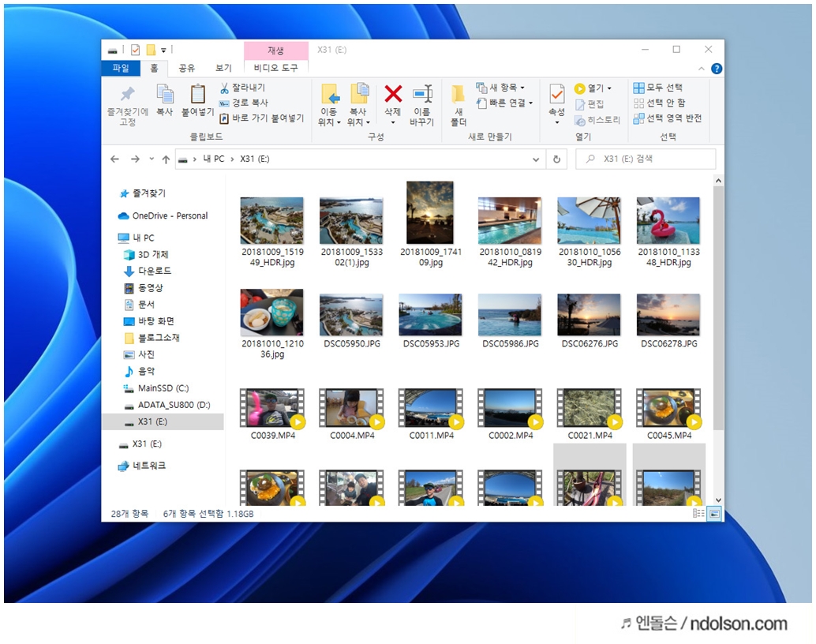This screenshot has width=816, height=644.
Task: Click 바로 가기 붙여넣기 (Paste shortcut)
Action: (x=261, y=118)
